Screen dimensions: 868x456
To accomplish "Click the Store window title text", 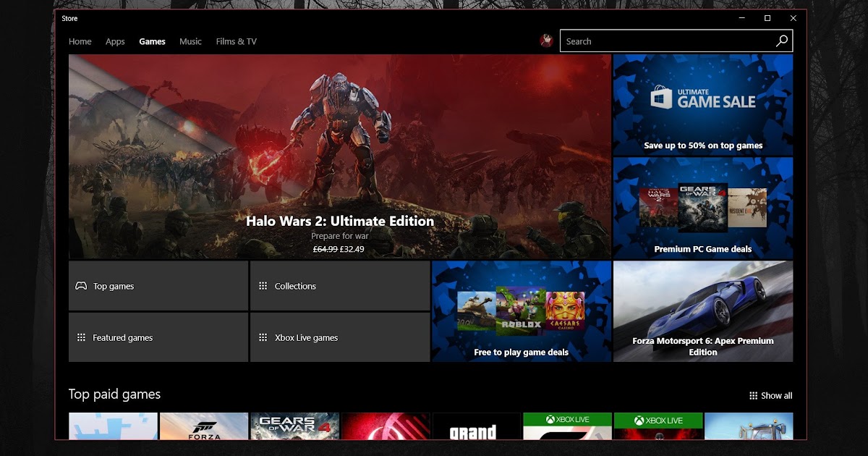I will tap(70, 18).
